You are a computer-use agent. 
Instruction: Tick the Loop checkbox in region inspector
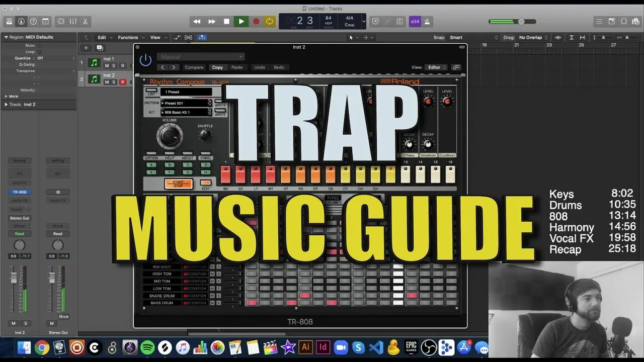coord(39,52)
